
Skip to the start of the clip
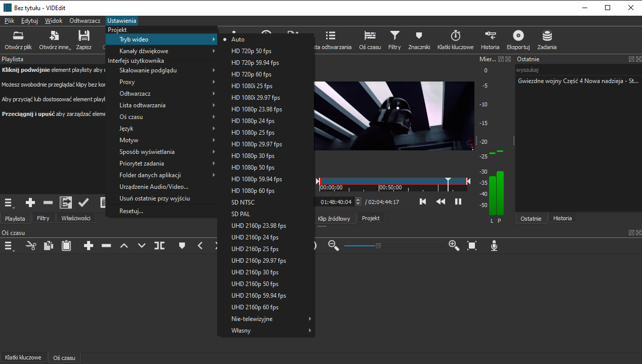tap(423, 201)
